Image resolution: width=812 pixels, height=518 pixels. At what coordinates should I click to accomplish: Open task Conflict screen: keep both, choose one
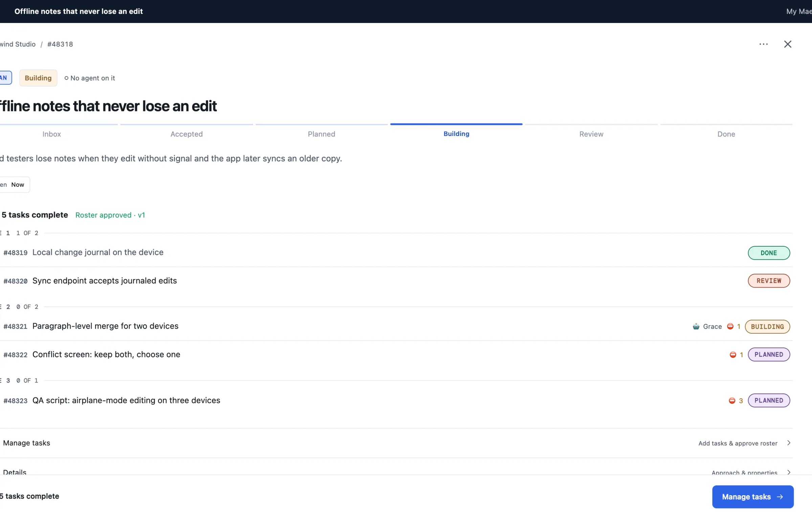click(x=106, y=355)
